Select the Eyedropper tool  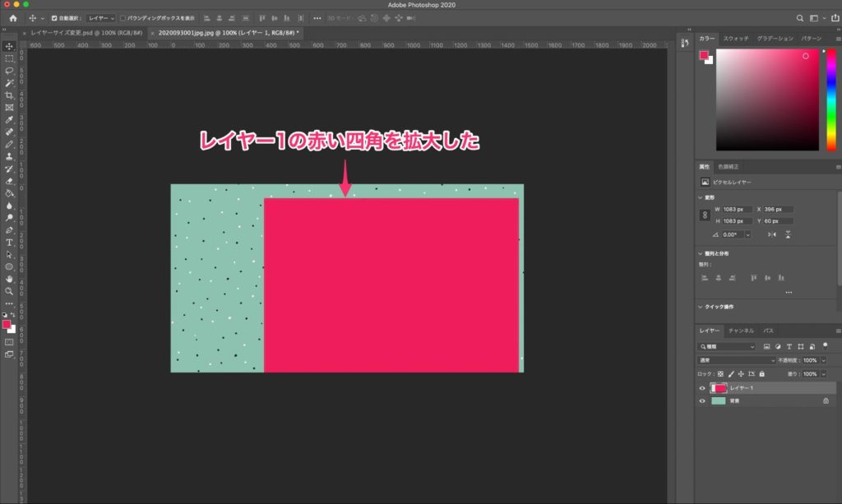(9, 120)
